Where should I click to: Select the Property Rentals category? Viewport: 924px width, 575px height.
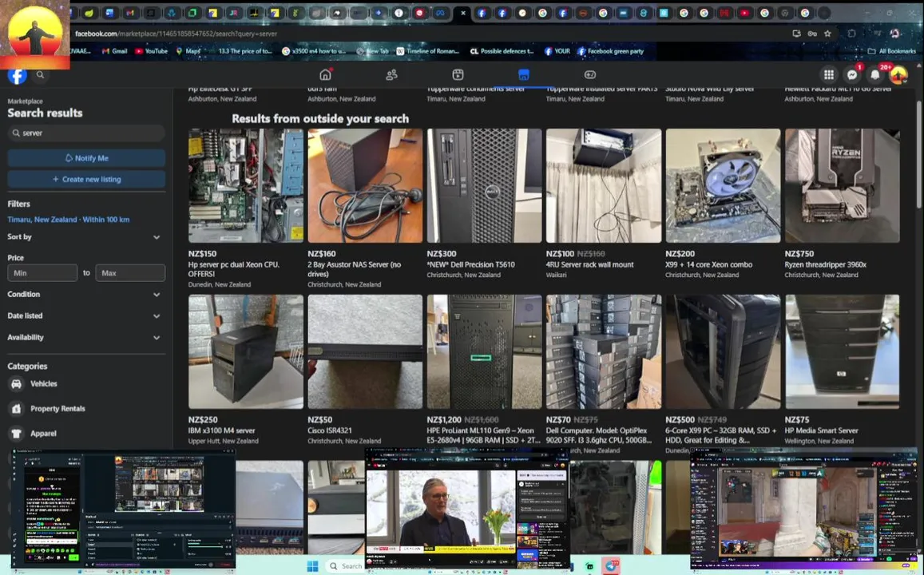[86, 408]
